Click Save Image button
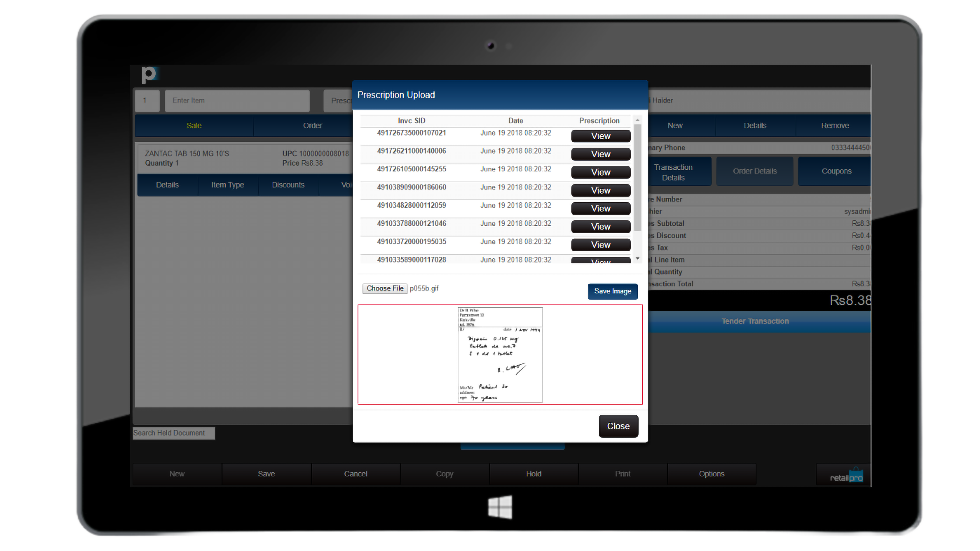The width and height of the screenshot is (980, 551). 612,291
